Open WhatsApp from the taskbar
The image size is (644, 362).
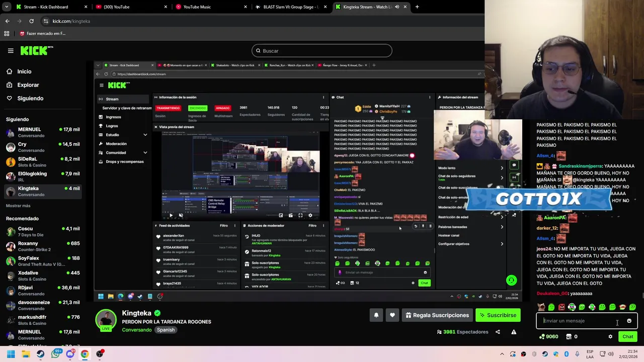(x=55, y=354)
